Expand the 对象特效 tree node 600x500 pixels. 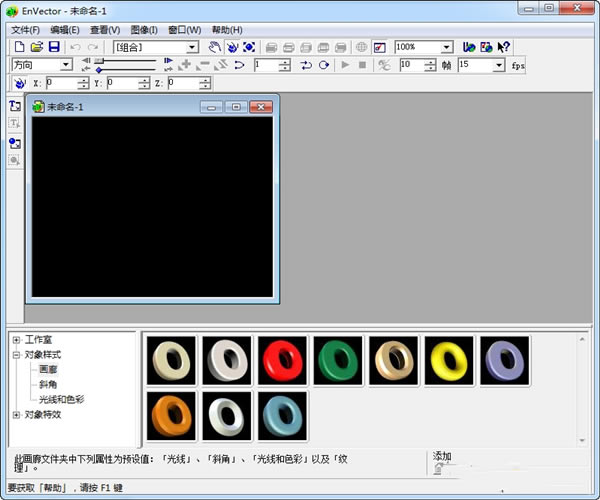(16, 414)
